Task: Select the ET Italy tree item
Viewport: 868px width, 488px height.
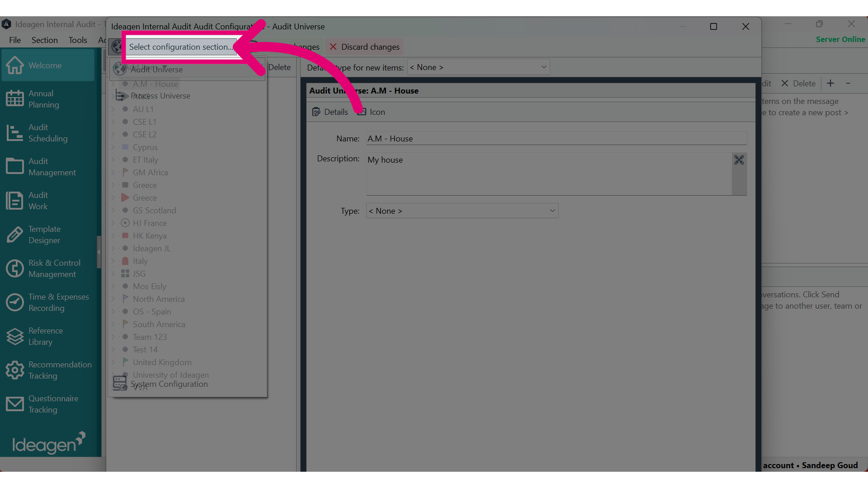Action: 145,160
